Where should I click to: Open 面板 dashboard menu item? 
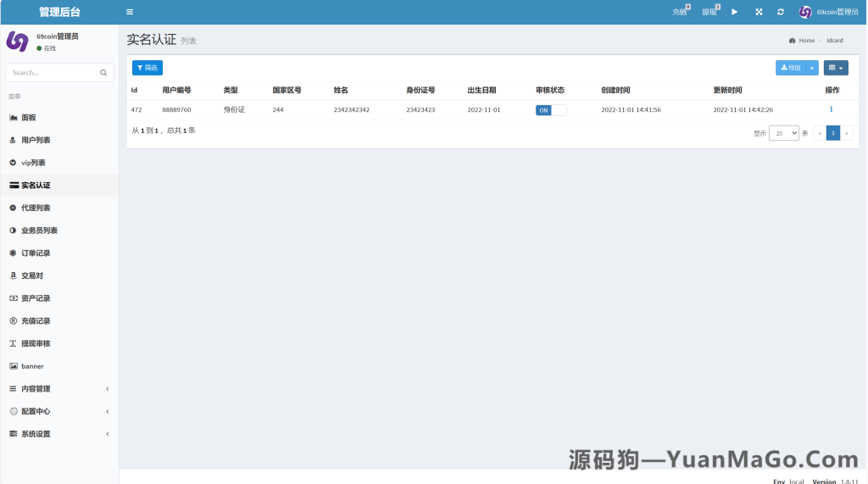(x=59, y=118)
